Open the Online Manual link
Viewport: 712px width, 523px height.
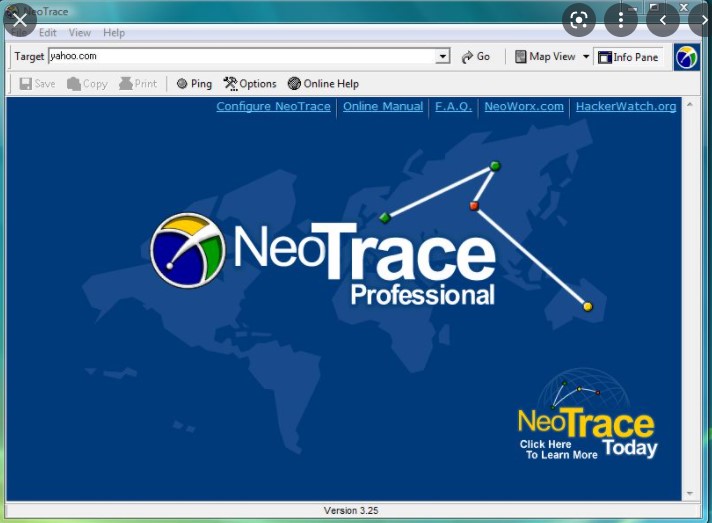pos(383,107)
